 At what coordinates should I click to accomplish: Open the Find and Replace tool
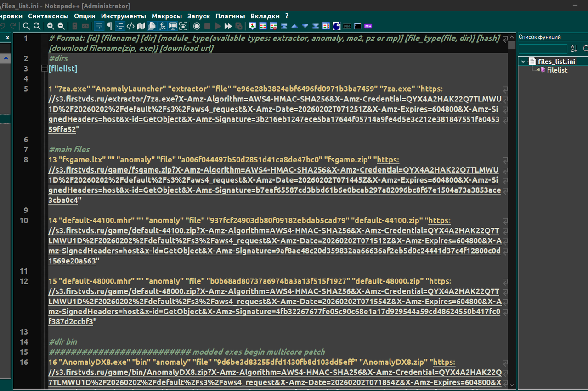pos(37,26)
